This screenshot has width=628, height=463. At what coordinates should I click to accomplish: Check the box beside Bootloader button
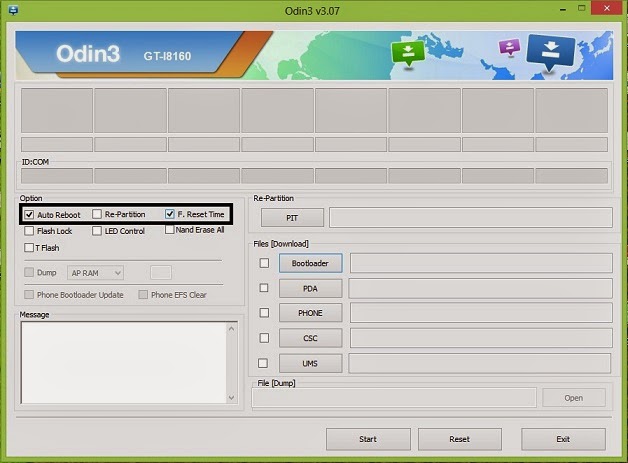(x=264, y=263)
